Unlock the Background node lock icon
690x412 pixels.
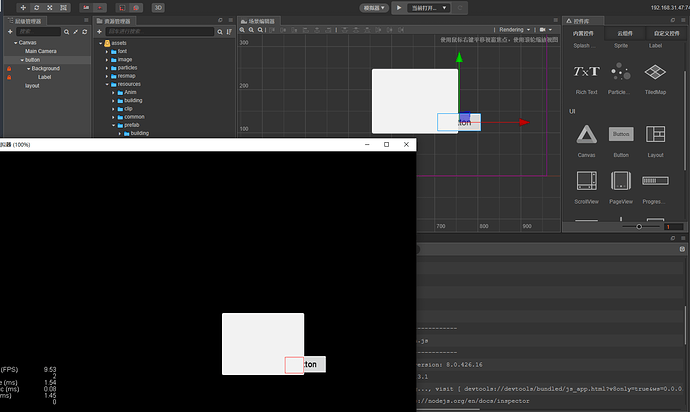point(9,69)
